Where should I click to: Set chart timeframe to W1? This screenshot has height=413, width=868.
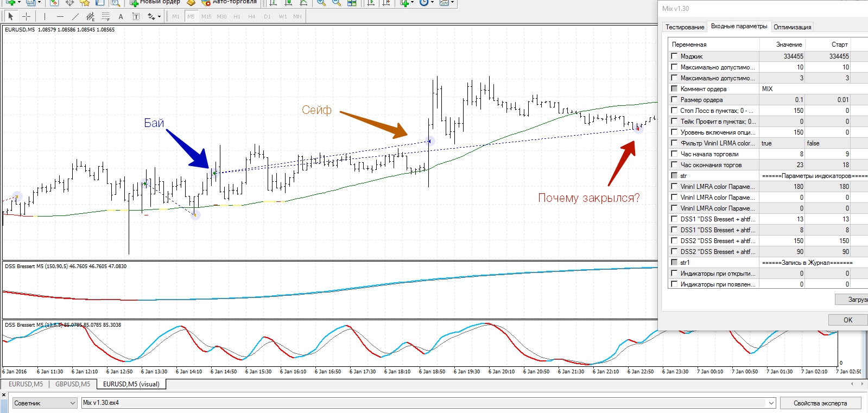pos(283,16)
